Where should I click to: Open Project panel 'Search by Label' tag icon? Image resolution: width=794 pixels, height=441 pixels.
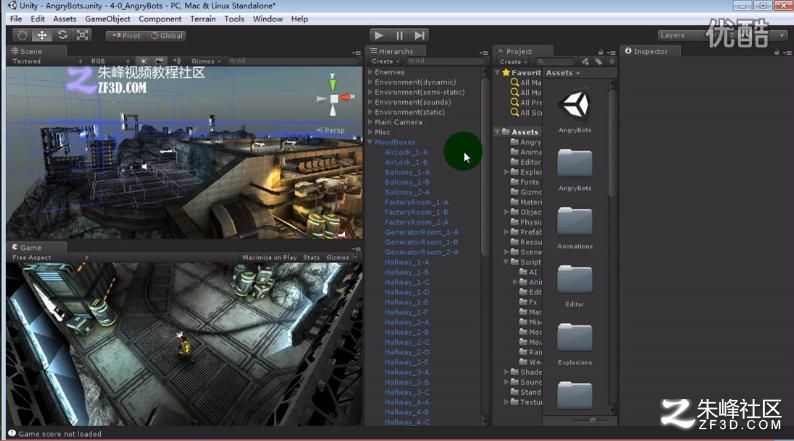(599, 62)
